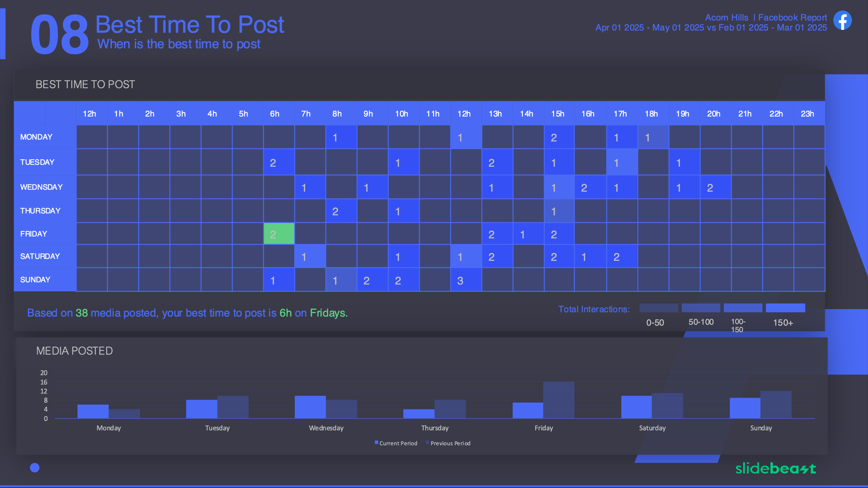Click Sunday's previous period bar

776,405
